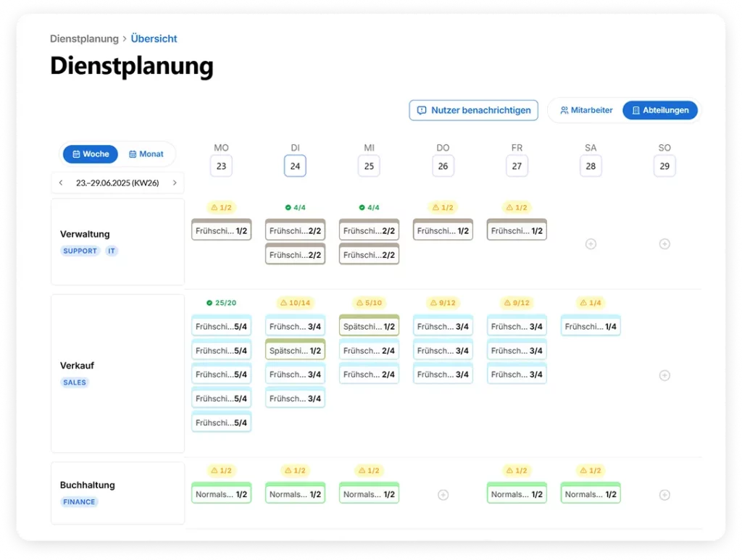The image size is (742, 560).
Task: Add shift for Buchhaltung on Thursday 26
Action: pyautogui.click(x=443, y=495)
